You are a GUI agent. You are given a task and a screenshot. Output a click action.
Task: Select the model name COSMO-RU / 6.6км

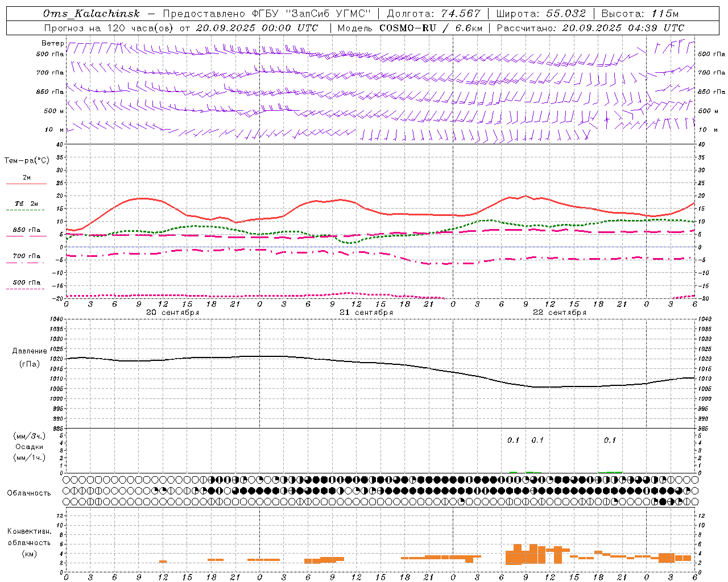431,28
